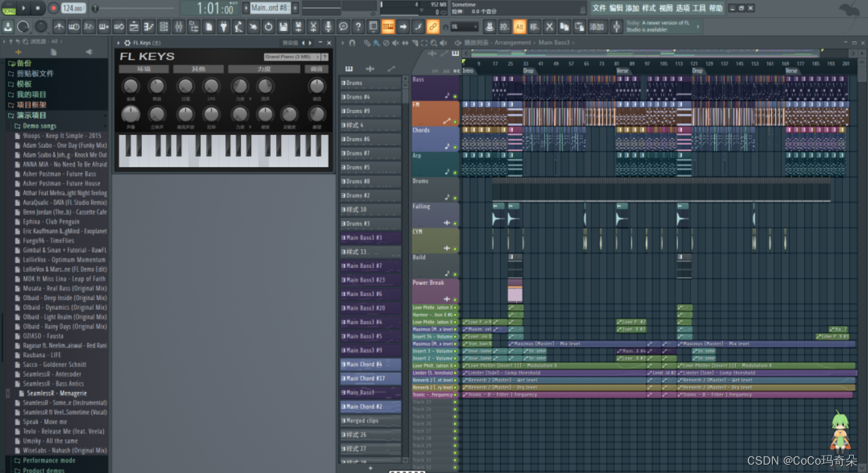Expand the Demo songs folder
Image resolution: width=868 pixels, height=473 pixels.
(39, 126)
